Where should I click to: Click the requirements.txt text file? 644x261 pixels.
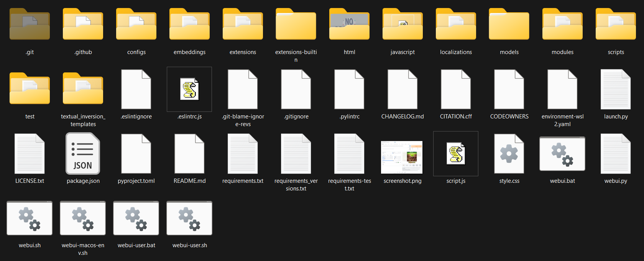[x=243, y=154]
